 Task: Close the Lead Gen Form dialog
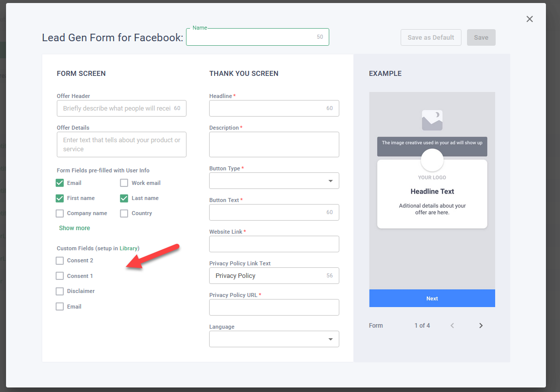click(x=529, y=19)
